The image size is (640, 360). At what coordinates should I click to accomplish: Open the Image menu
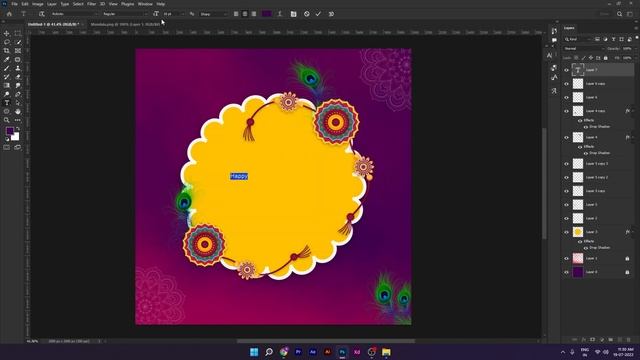coord(38,4)
